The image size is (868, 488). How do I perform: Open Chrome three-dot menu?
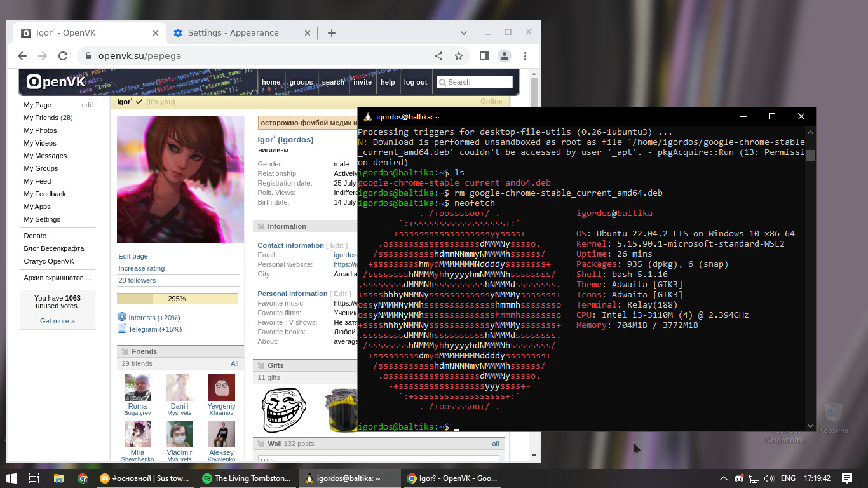[525, 56]
